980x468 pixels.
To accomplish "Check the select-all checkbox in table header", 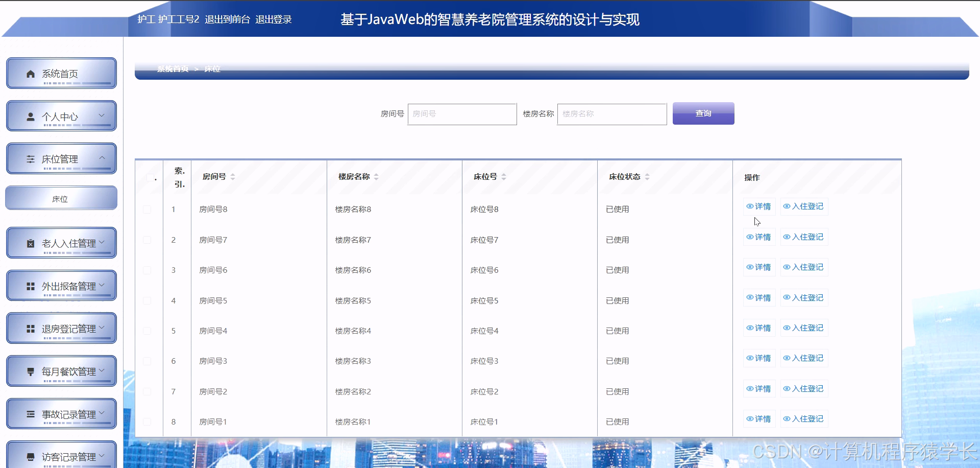I will tap(149, 178).
